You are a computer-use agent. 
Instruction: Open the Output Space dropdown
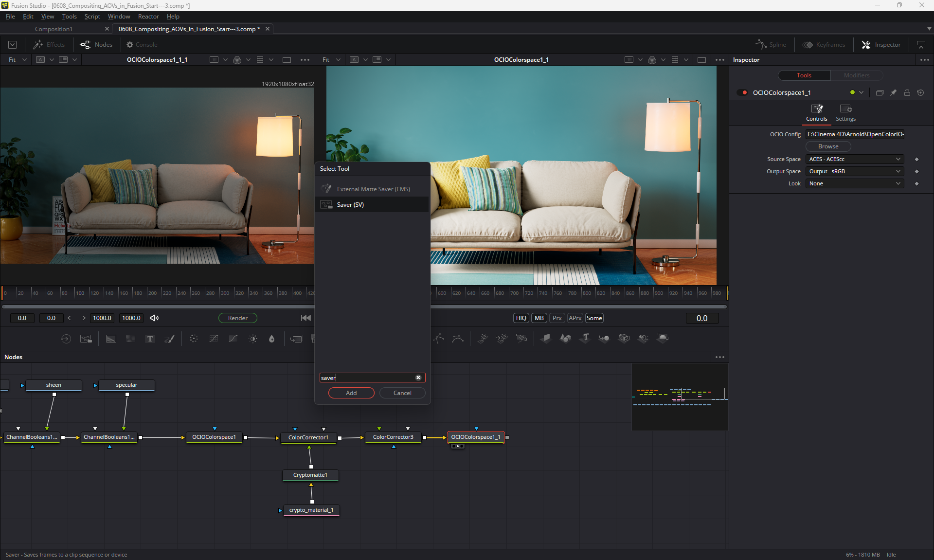[x=854, y=171]
